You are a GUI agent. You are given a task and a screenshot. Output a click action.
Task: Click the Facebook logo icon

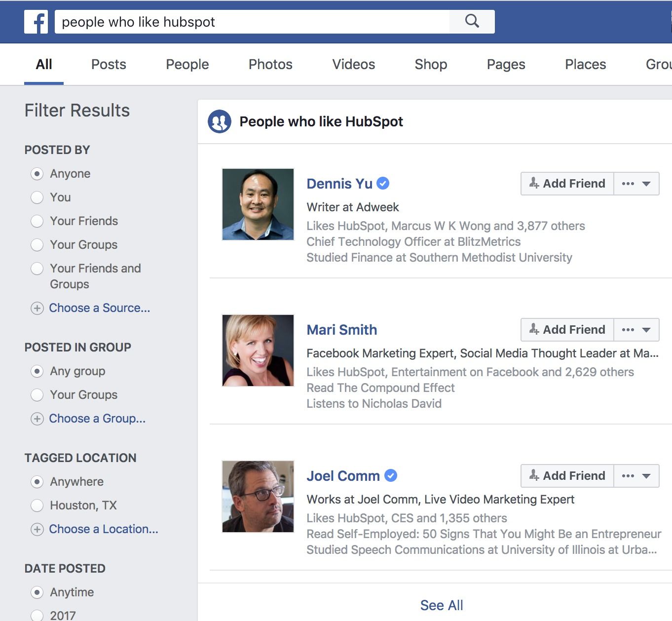(37, 22)
